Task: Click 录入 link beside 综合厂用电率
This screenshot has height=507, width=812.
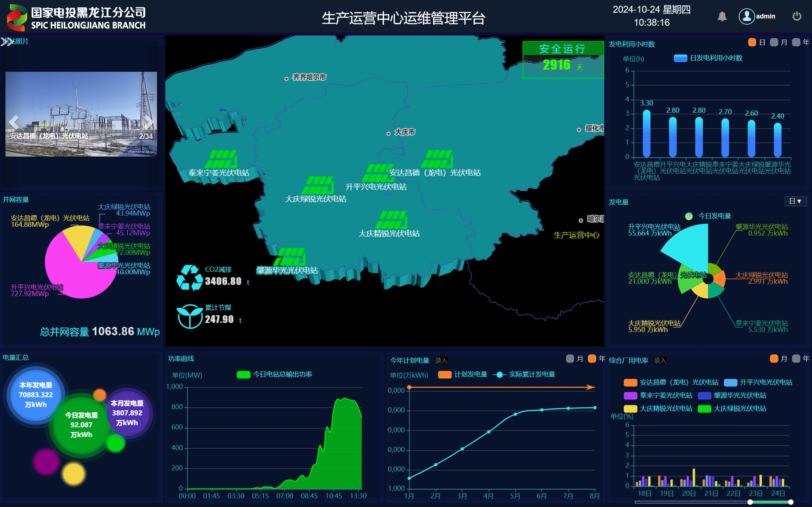Action: 660,361
